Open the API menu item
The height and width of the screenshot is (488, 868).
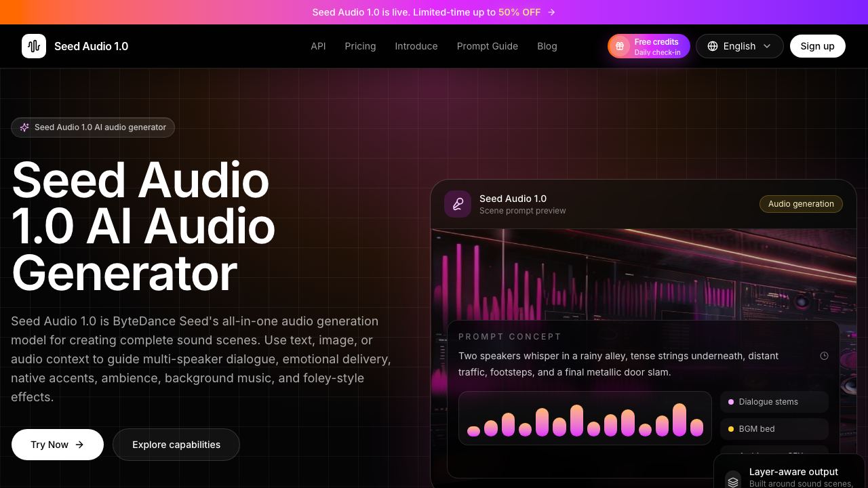click(318, 46)
